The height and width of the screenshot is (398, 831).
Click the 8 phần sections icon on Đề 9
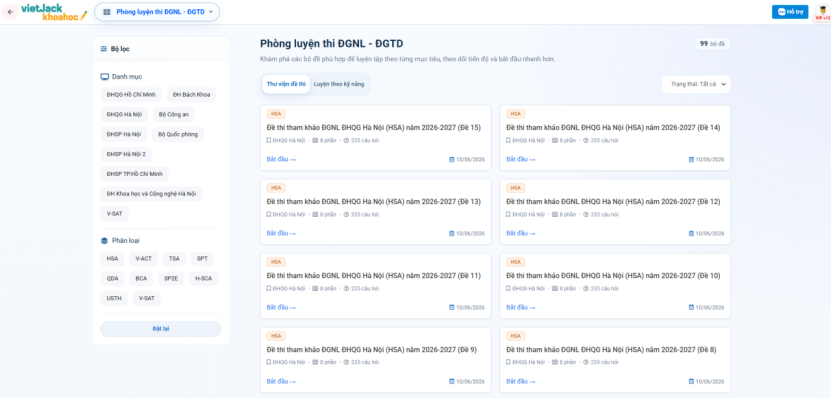point(315,362)
